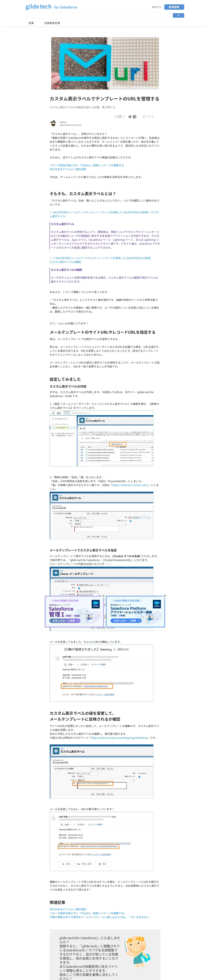This screenshot has width=210, height=980.
Task: Click the custom label list screenshot
Action: point(101,438)
